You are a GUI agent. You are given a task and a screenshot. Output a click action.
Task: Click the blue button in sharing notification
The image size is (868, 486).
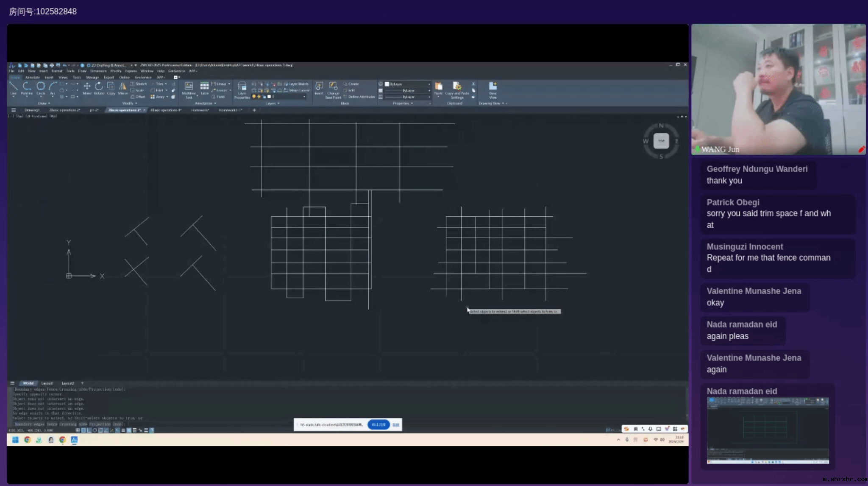tap(378, 425)
